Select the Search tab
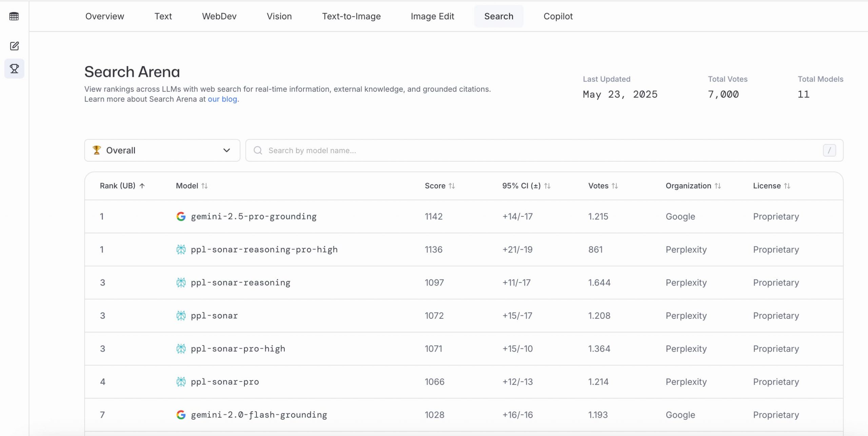 (499, 16)
